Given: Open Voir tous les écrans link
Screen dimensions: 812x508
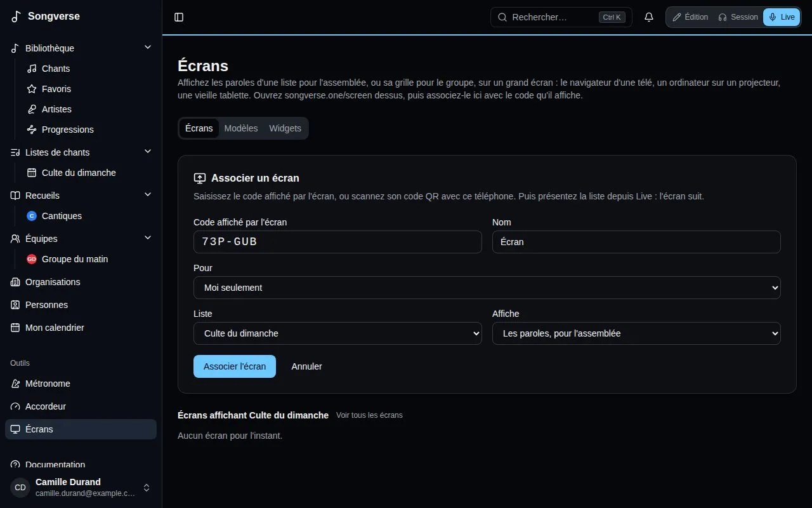Looking at the screenshot, I should [x=369, y=415].
